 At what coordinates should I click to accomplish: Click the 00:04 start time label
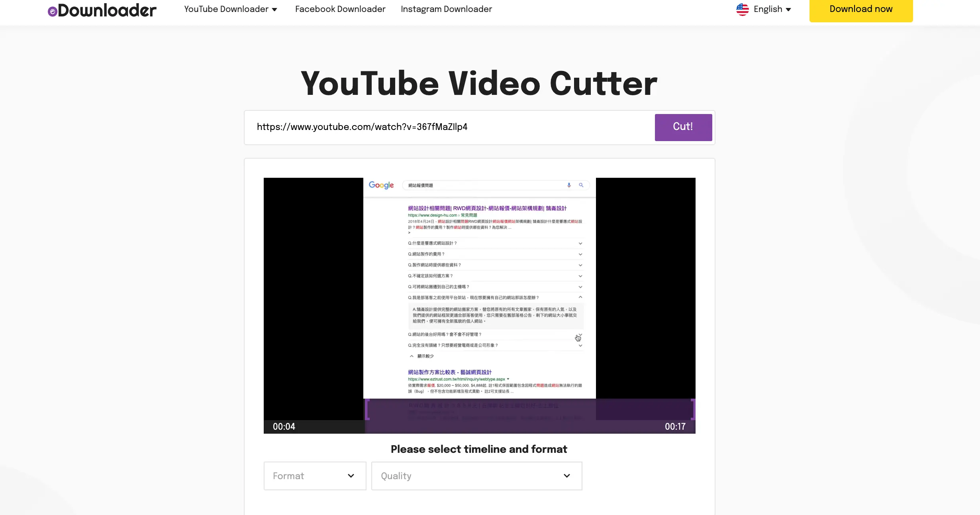pos(284,427)
